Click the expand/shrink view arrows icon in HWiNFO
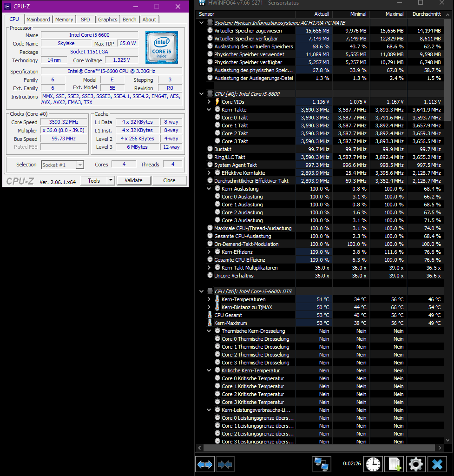454x476 pixels. click(x=205, y=464)
